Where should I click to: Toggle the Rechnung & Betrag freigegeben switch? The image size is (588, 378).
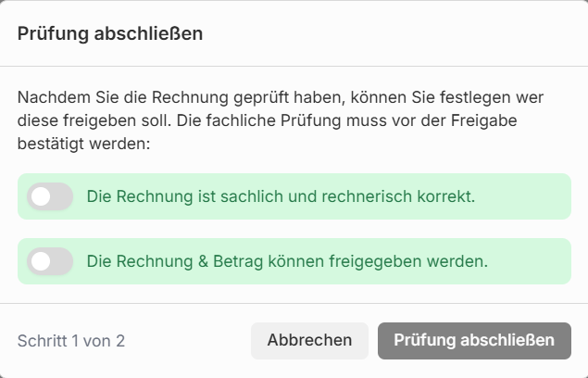(50, 261)
